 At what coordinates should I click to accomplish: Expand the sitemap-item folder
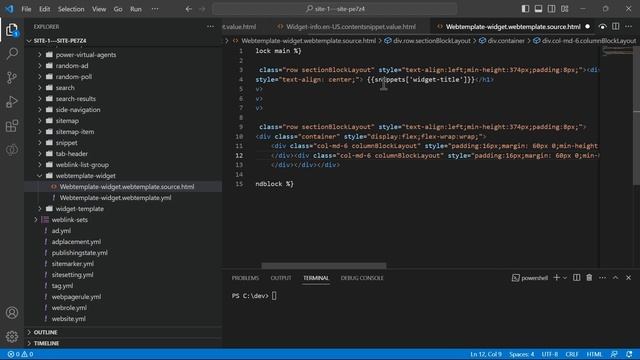click(x=75, y=132)
